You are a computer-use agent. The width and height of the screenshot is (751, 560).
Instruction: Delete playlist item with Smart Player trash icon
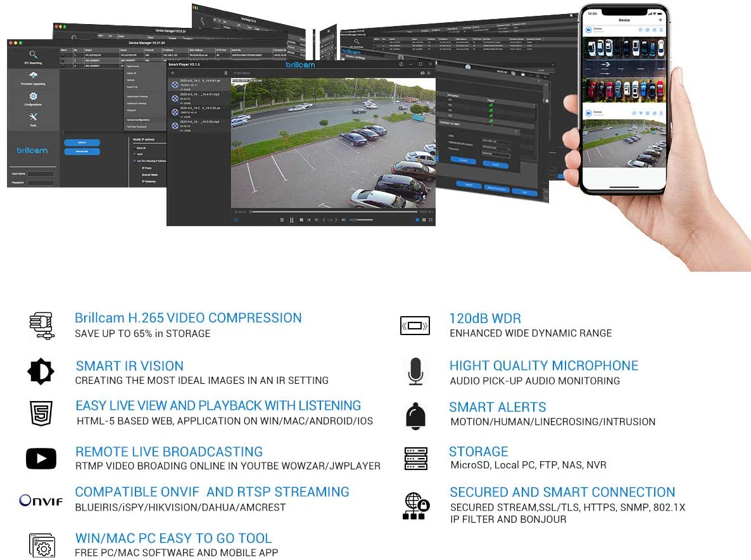(226, 73)
